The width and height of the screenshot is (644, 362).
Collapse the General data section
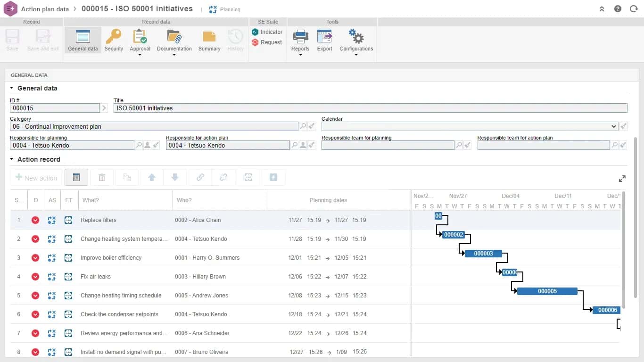pyautogui.click(x=12, y=88)
